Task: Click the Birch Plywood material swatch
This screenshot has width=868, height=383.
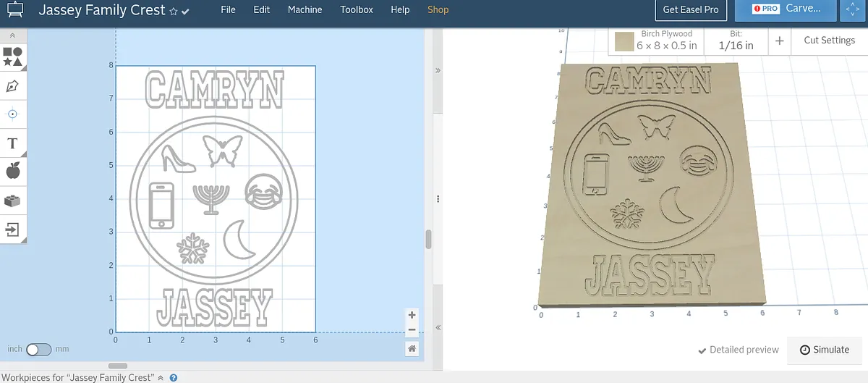Action: (624, 41)
